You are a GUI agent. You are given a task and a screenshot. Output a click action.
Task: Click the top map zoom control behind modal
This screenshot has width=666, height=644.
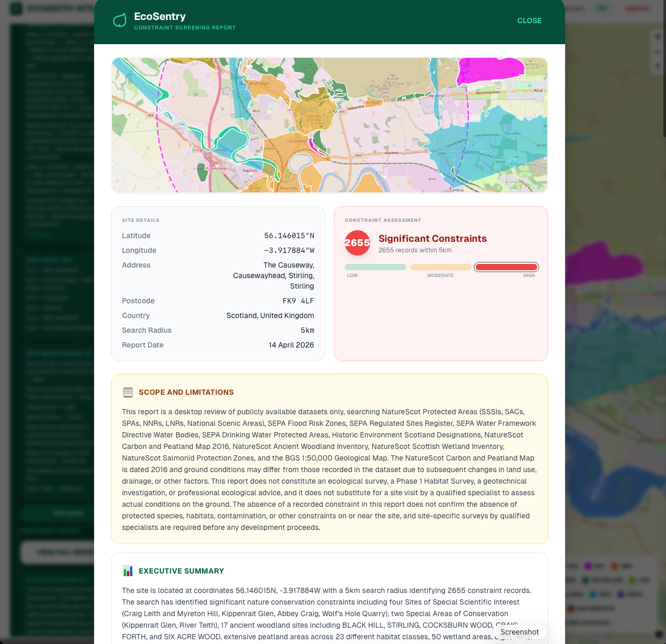point(657,37)
